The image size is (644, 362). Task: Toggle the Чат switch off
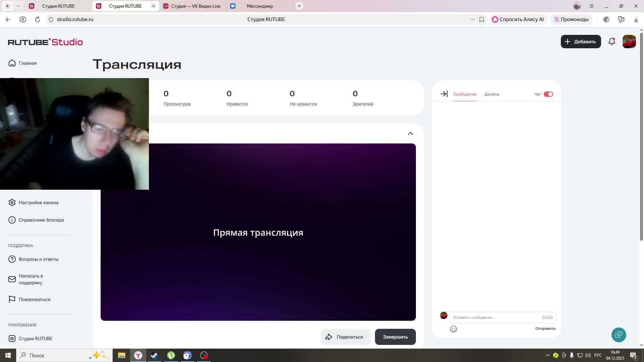[x=548, y=94]
